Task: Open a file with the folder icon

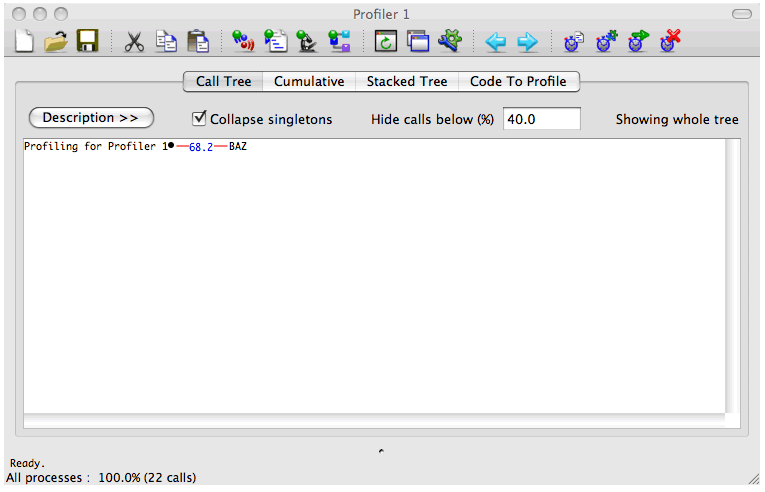Action: [x=56, y=41]
